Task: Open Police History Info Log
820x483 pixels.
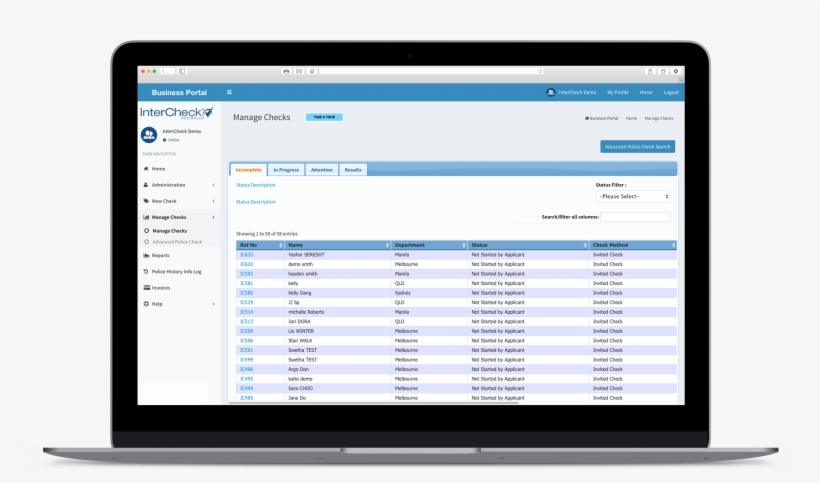Action: (x=176, y=271)
